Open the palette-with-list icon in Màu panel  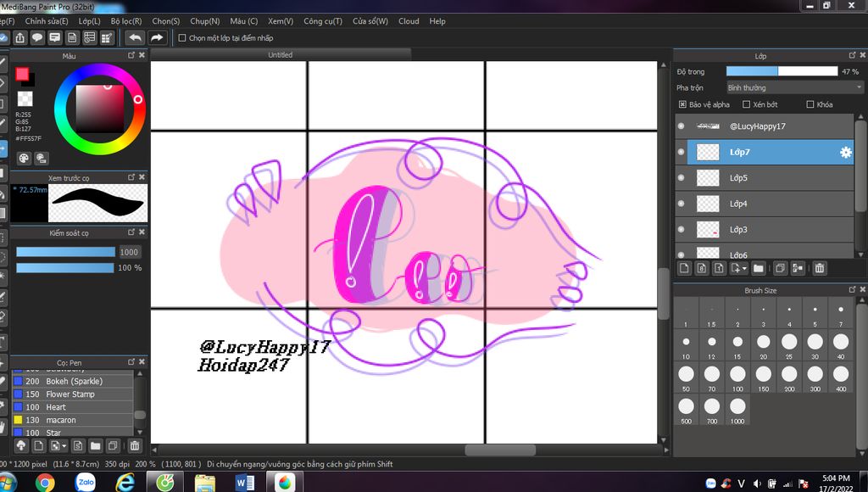[42, 159]
